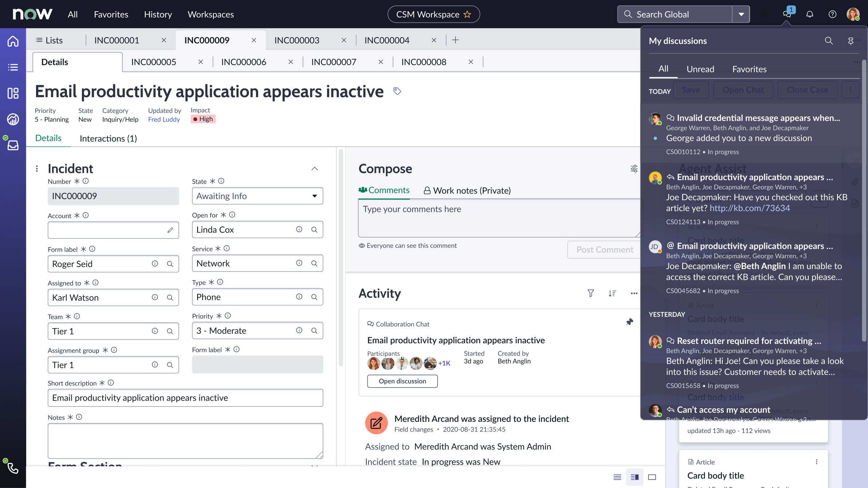Open the State dropdown showing Awaiting Info

(x=257, y=196)
